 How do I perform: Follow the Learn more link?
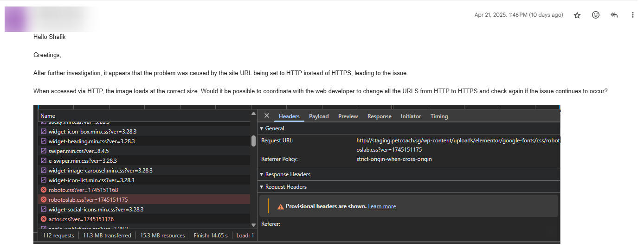(x=382, y=206)
